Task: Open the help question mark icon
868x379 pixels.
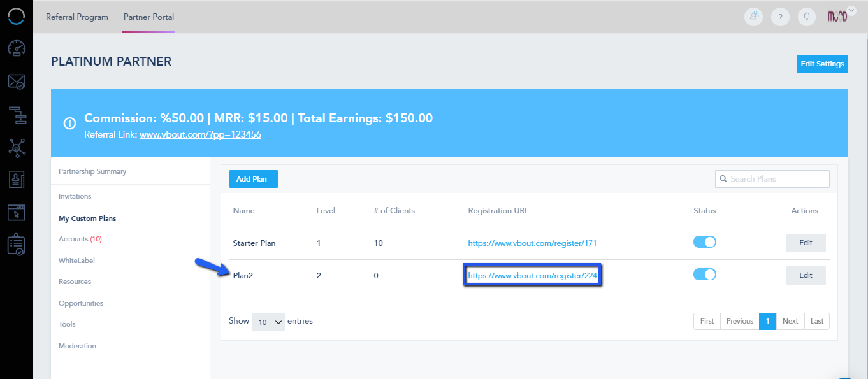Action: pyautogui.click(x=780, y=17)
